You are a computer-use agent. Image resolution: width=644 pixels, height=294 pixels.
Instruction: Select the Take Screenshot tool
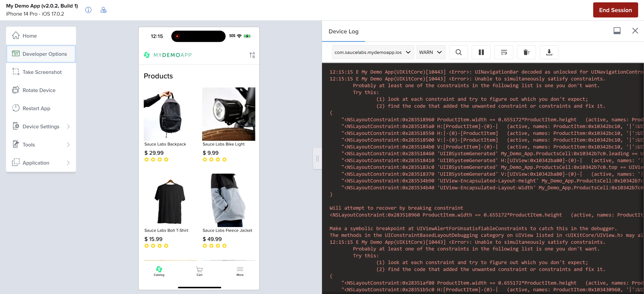[42, 72]
